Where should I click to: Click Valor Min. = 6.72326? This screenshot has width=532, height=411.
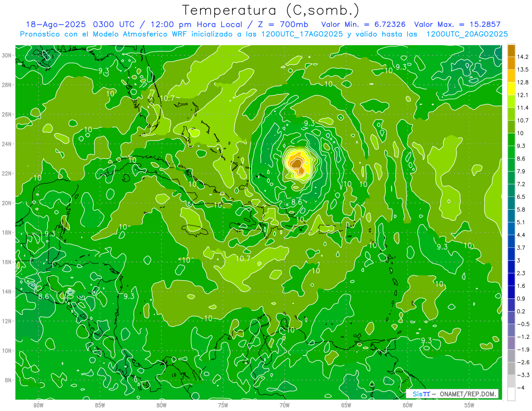click(364, 24)
